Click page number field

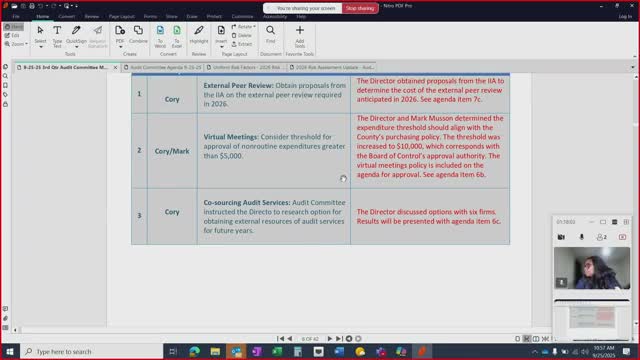310,339
